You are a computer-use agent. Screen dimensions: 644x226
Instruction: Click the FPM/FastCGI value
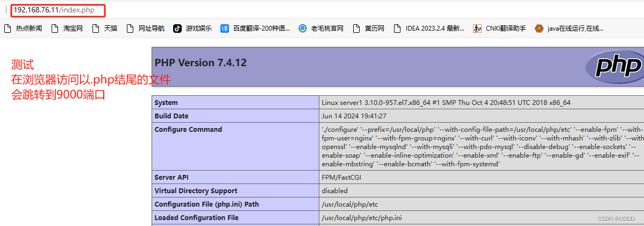(x=341, y=178)
